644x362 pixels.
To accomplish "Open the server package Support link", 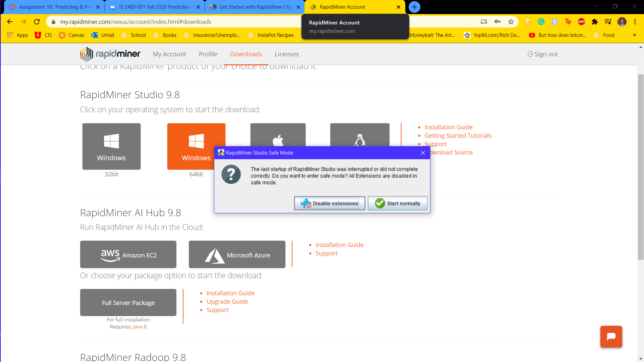I will click(217, 310).
